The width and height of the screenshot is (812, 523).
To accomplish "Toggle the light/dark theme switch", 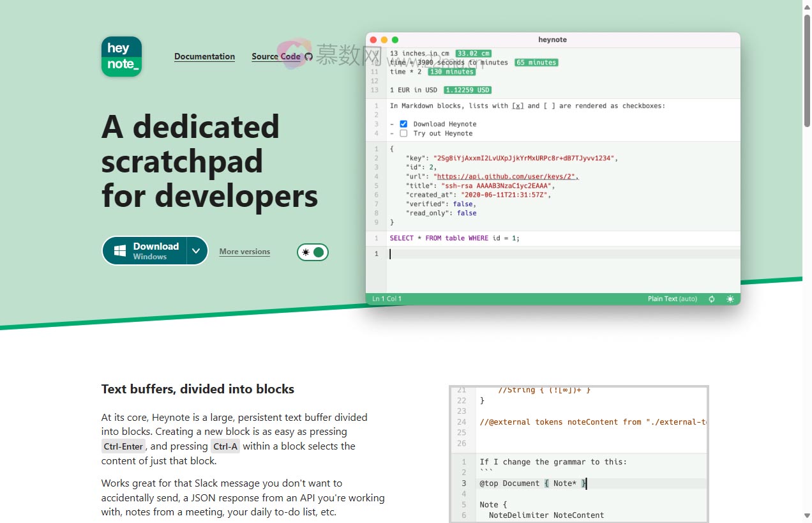I will (313, 252).
